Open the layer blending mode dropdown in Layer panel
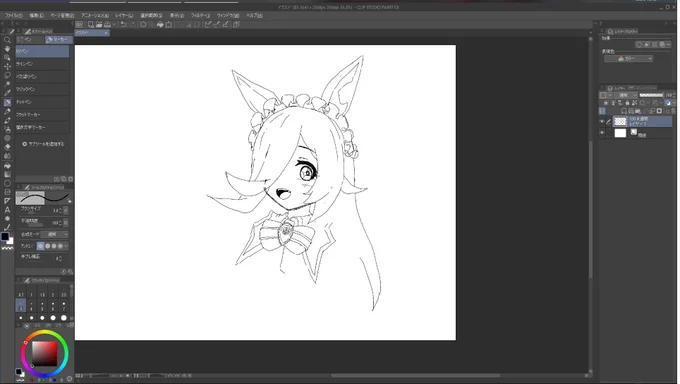This screenshot has height=384, width=680. (x=626, y=95)
